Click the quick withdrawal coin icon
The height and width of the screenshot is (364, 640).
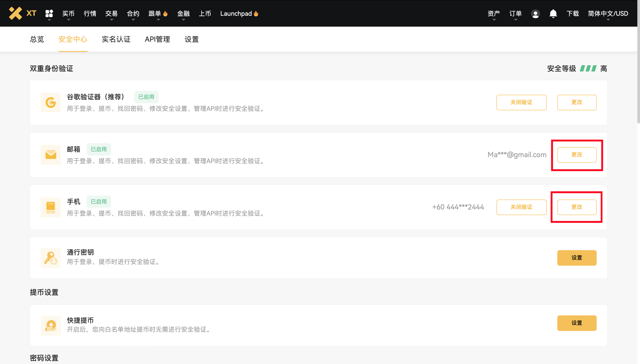(x=51, y=326)
